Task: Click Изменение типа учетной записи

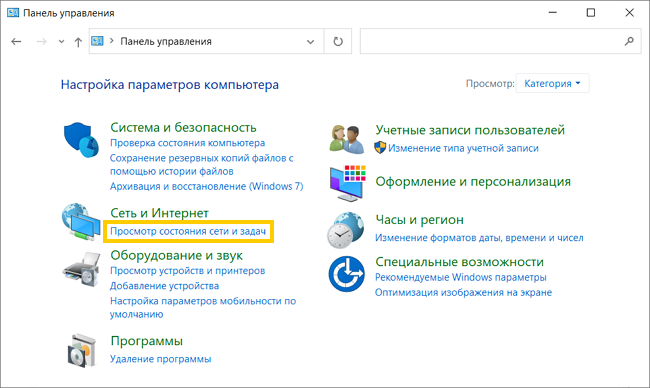Action: (463, 148)
